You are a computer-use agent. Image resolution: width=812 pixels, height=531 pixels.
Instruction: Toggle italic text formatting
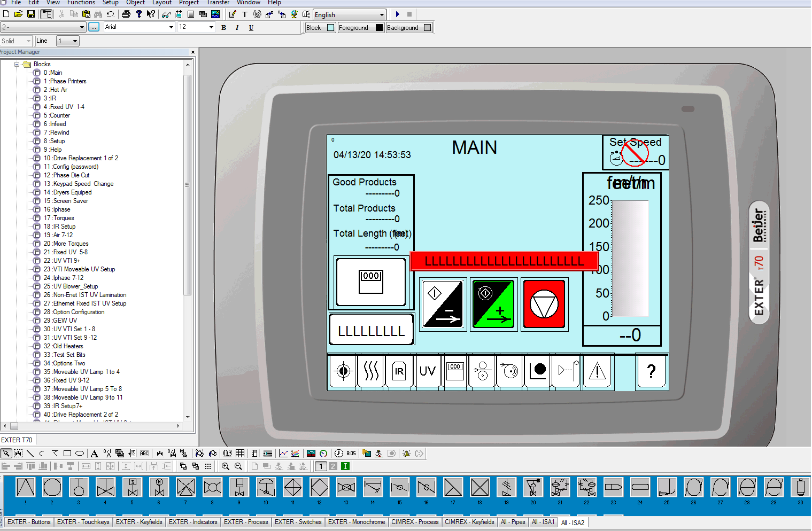[x=237, y=28]
